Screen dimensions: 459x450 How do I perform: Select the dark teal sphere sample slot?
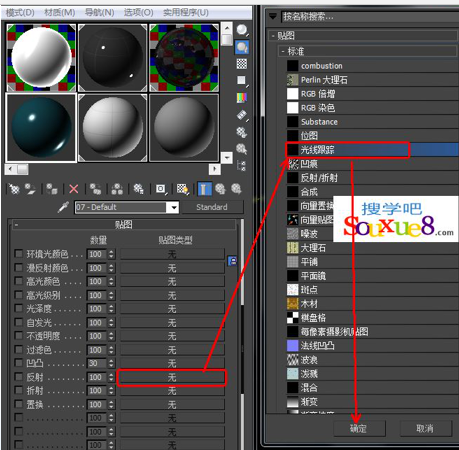41,128
